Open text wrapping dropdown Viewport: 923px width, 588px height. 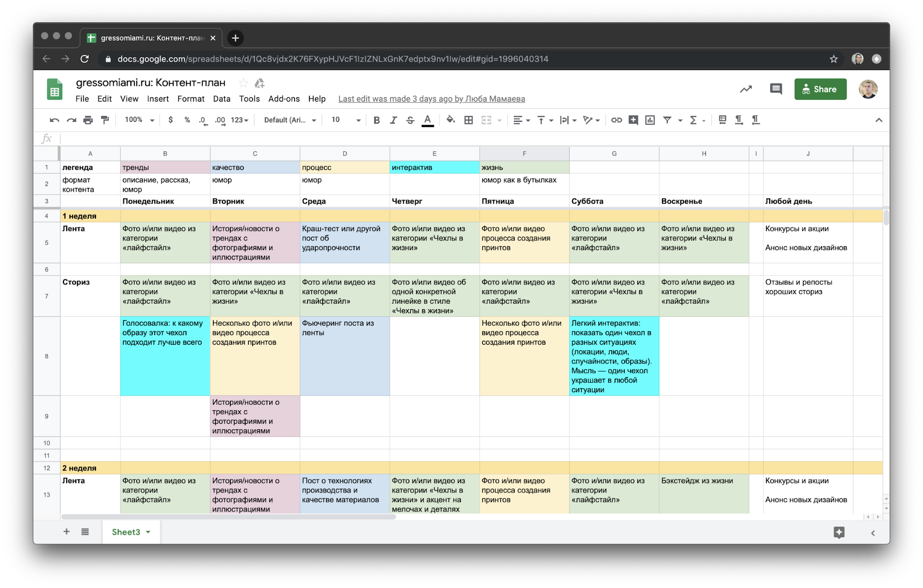[x=568, y=120]
